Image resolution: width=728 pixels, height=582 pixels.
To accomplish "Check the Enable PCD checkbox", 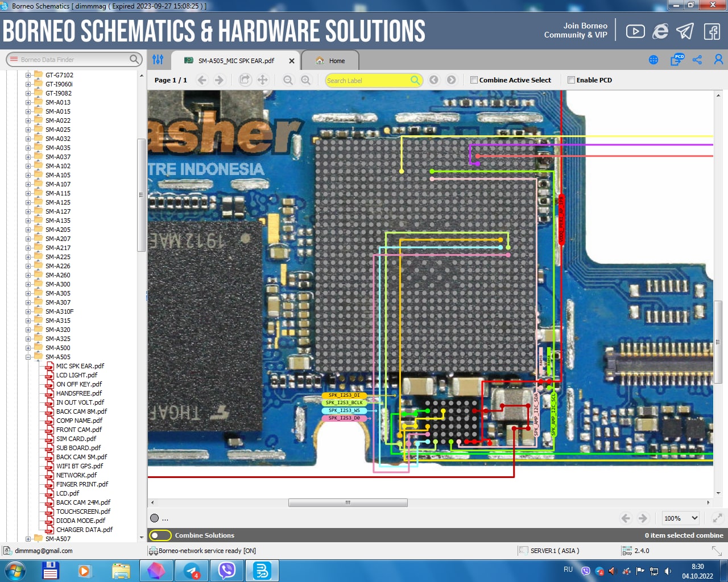I will tap(571, 80).
